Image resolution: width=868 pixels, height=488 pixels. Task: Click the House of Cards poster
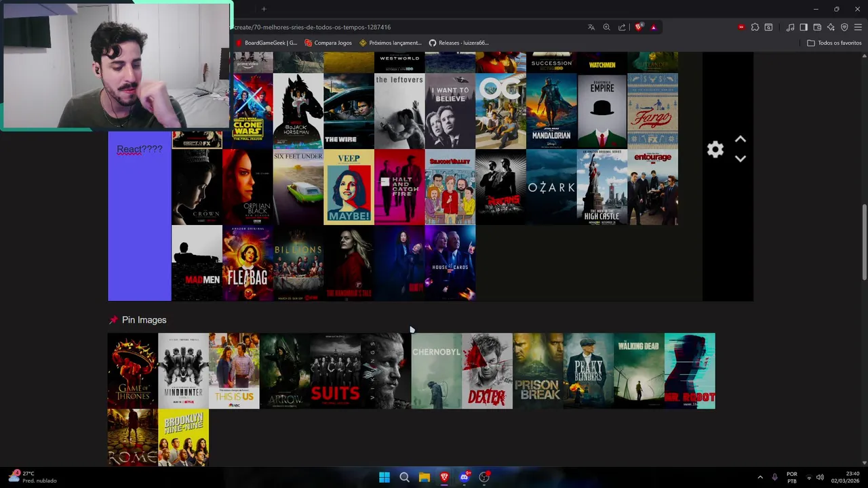(450, 263)
